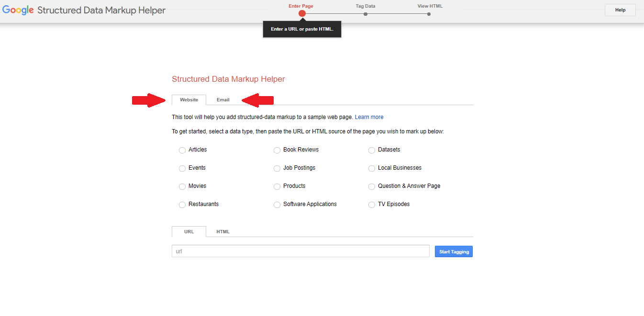Switch to the HTML input tab
This screenshot has height=316, width=644.
click(223, 231)
